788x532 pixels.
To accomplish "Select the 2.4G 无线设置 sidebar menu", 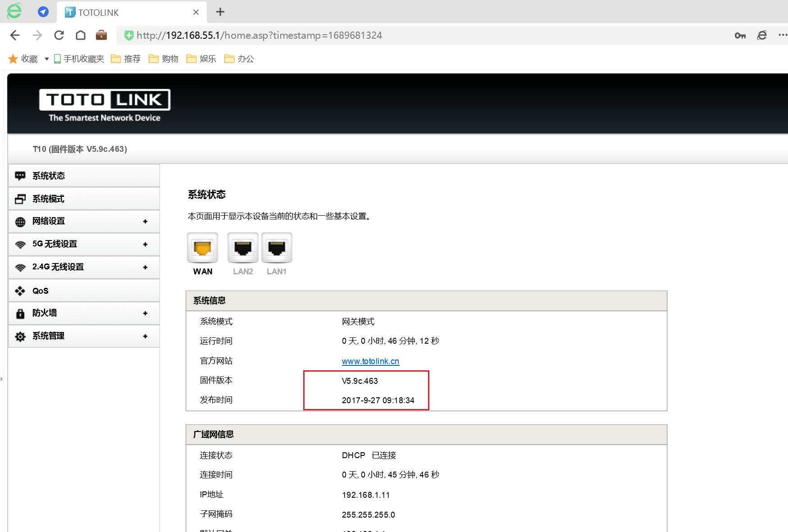I will (84, 268).
